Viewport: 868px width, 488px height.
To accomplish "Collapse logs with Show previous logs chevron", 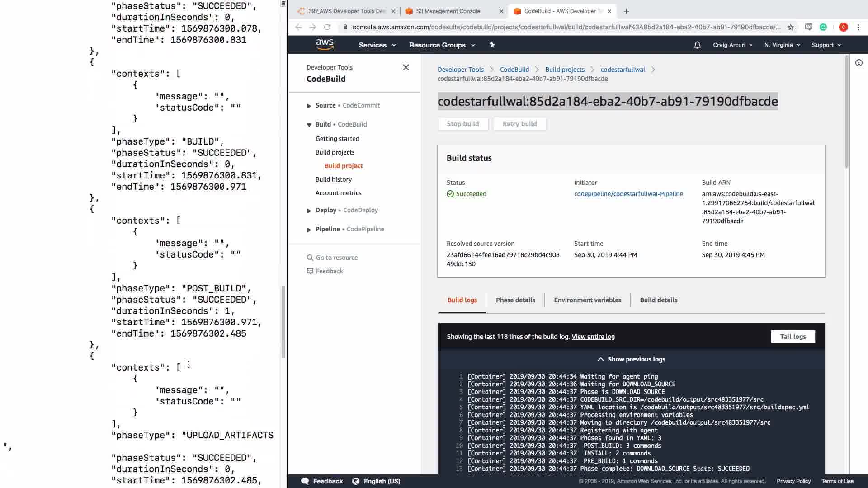I will (600, 359).
